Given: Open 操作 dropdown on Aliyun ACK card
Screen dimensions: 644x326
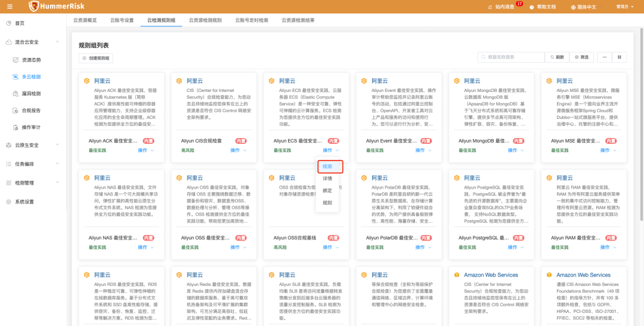Looking at the screenshot, I should click(146, 150).
